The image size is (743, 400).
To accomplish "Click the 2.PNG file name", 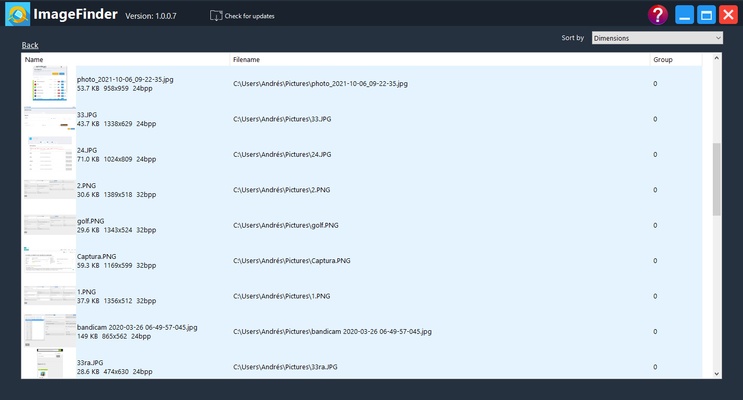I will point(86,185).
